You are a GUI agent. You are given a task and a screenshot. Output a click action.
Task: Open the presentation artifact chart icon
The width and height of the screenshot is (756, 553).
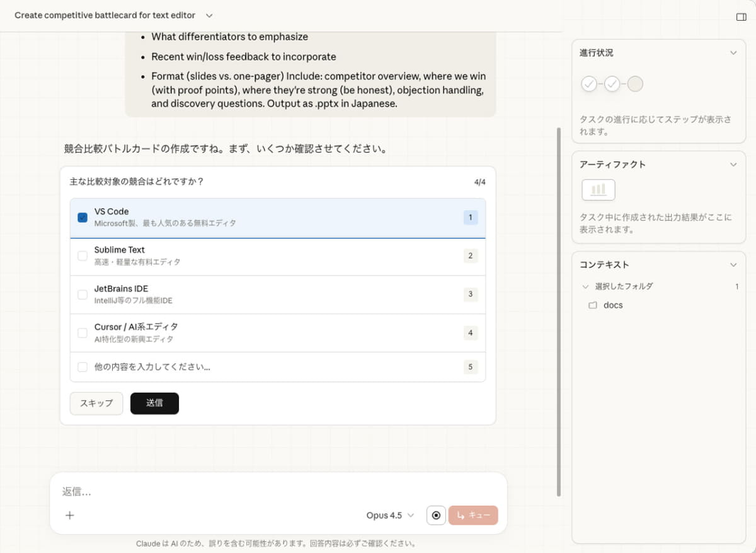tap(598, 190)
